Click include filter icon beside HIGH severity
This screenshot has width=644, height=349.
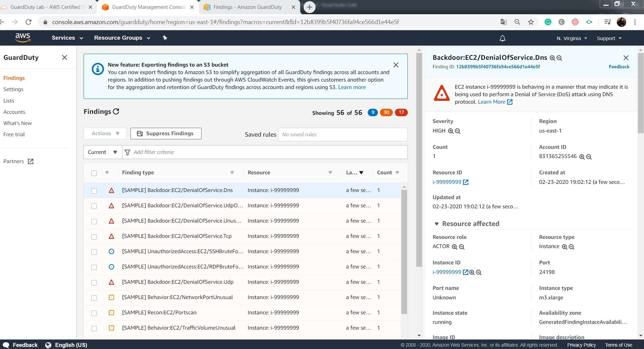click(451, 131)
